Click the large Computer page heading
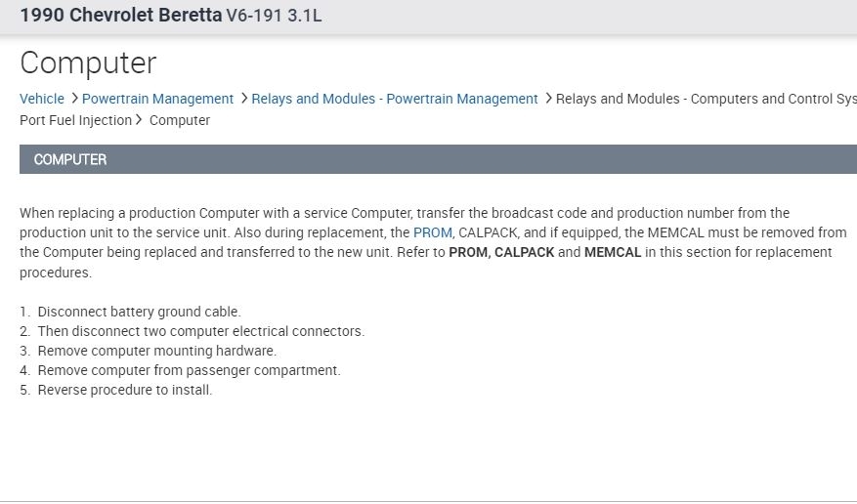The image size is (857, 504). coord(88,63)
